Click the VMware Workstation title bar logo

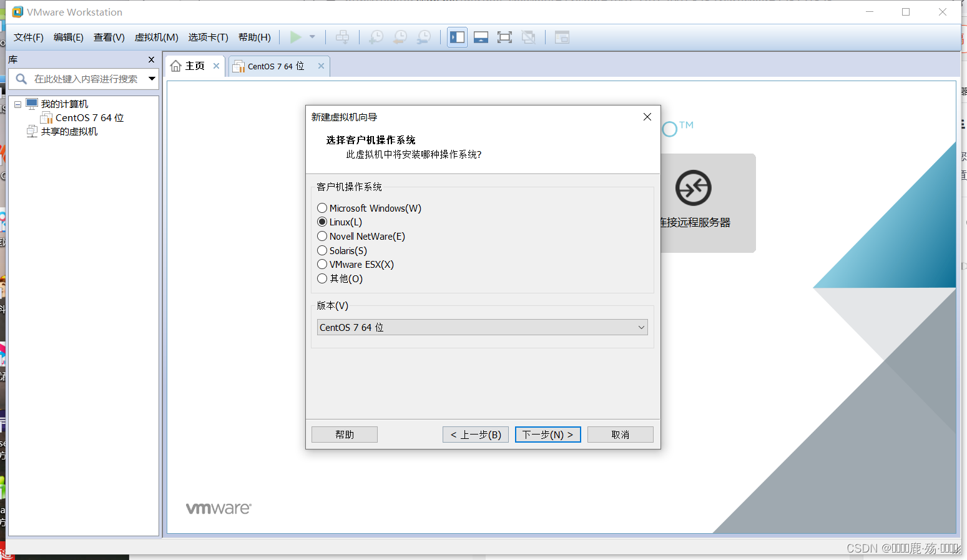[17, 12]
